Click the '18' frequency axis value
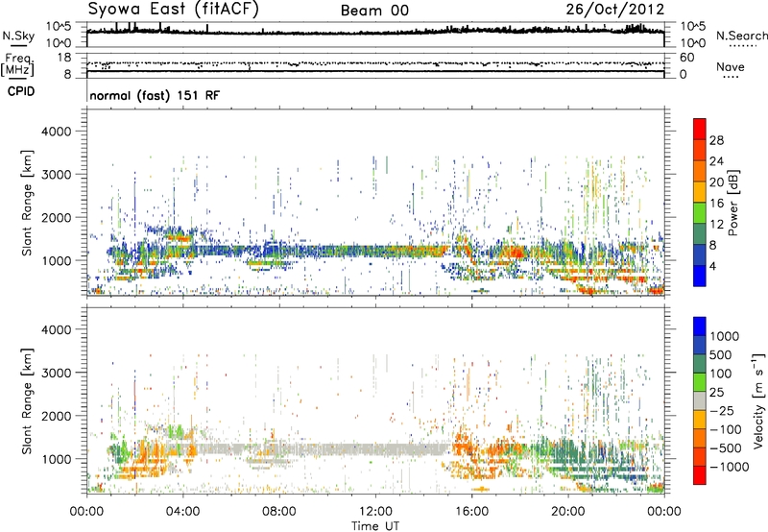768x532 pixels. tap(64, 58)
